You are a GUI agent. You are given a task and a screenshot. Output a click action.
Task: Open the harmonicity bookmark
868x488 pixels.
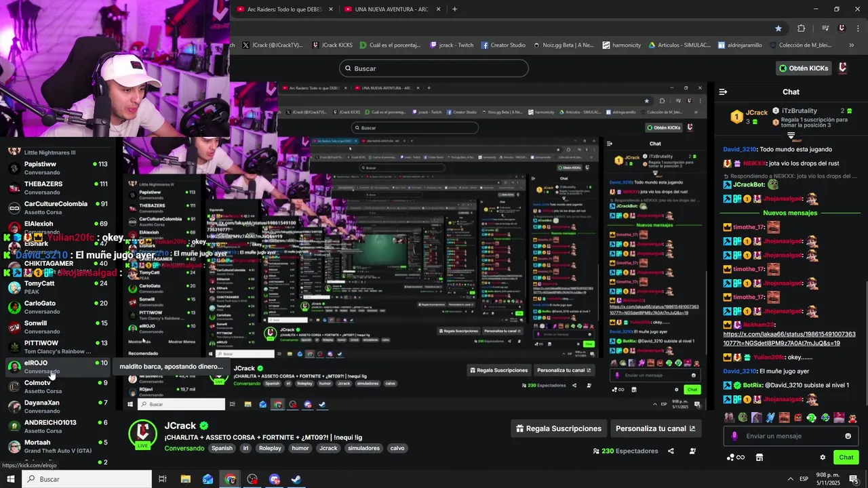coord(621,45)
